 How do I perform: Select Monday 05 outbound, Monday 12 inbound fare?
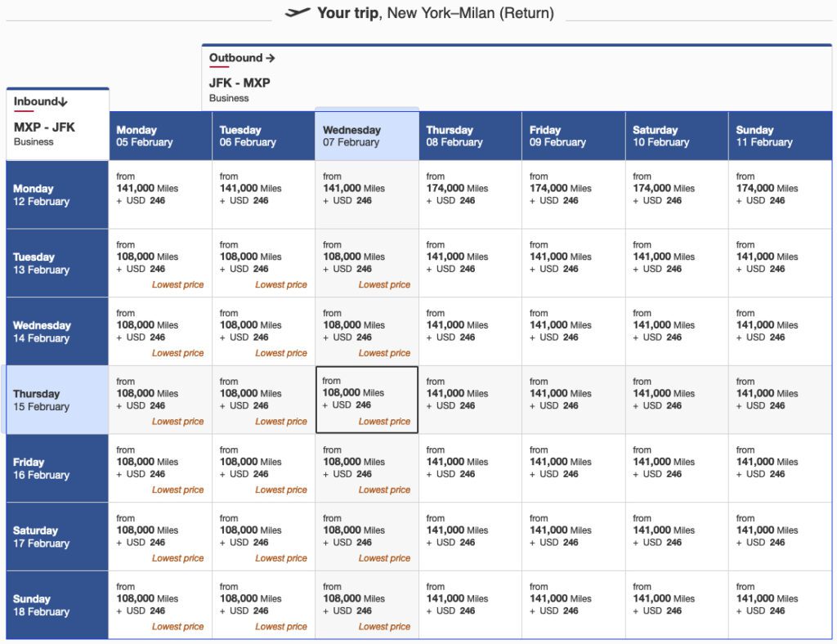[160, 195]
